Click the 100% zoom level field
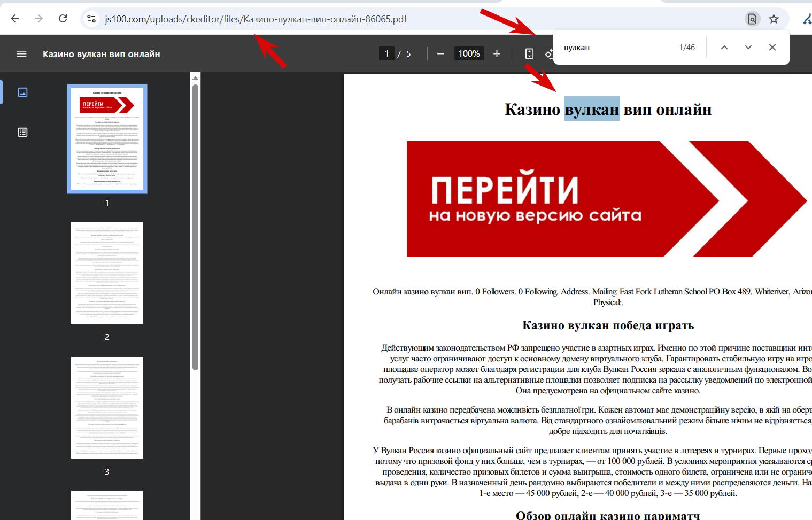The width and height of the screenshot is (812, 520). [x=469, y=53]
